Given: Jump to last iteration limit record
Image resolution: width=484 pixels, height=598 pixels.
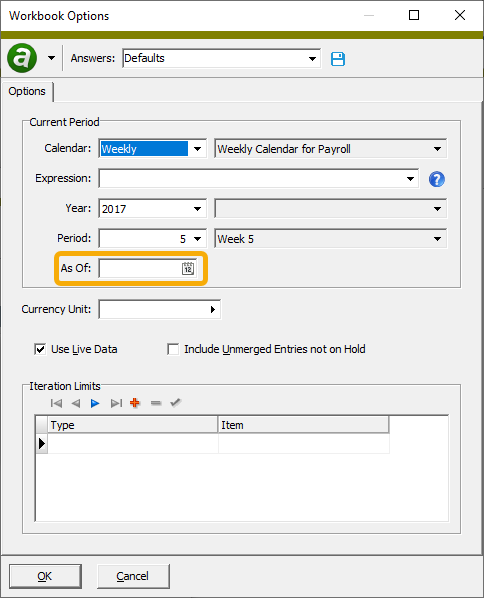Looking at the screenshot, I should click(x=116, y=403).
